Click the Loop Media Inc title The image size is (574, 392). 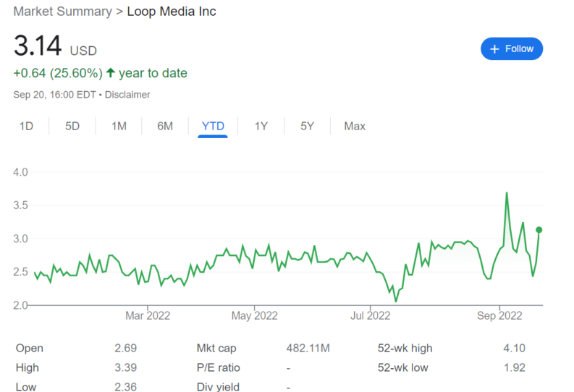click(172, 12)
